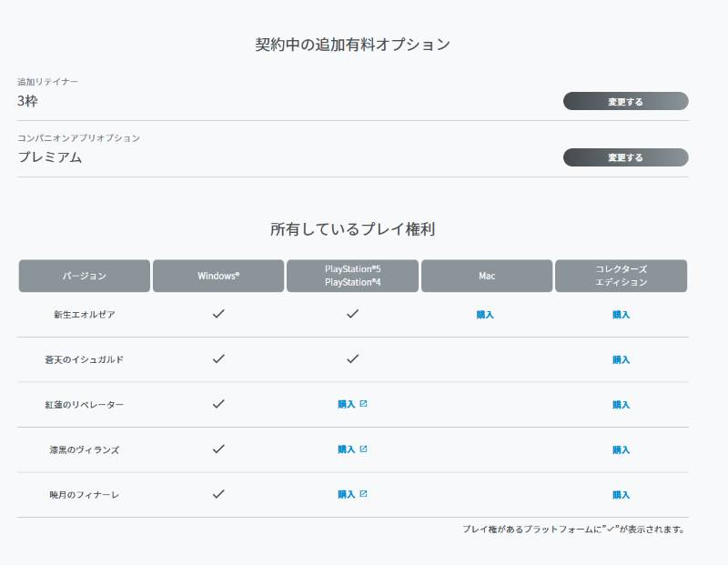Image resolution: width=728 pixels, height=565 pixels.
Task: Click external link icon in 暁月のフィナーレ row
Action: pos(363,494)
